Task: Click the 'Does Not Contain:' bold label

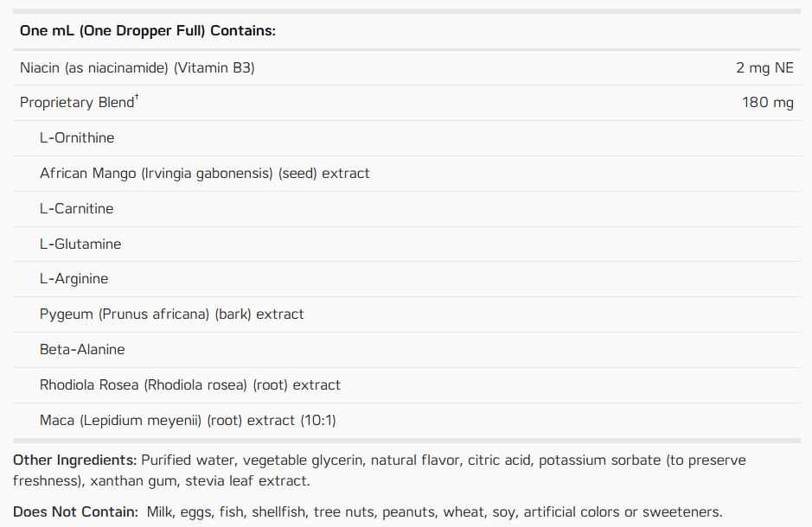Action: click(x=75, y=512)
